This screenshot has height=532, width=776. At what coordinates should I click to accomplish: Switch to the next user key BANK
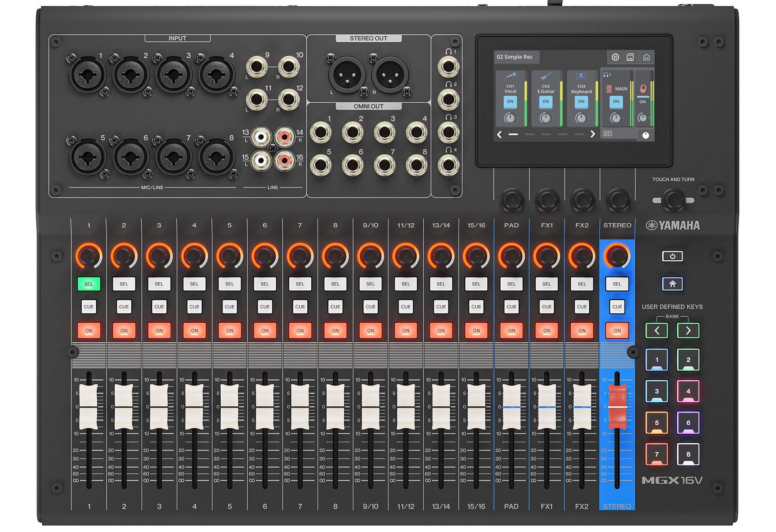point(688,330)
